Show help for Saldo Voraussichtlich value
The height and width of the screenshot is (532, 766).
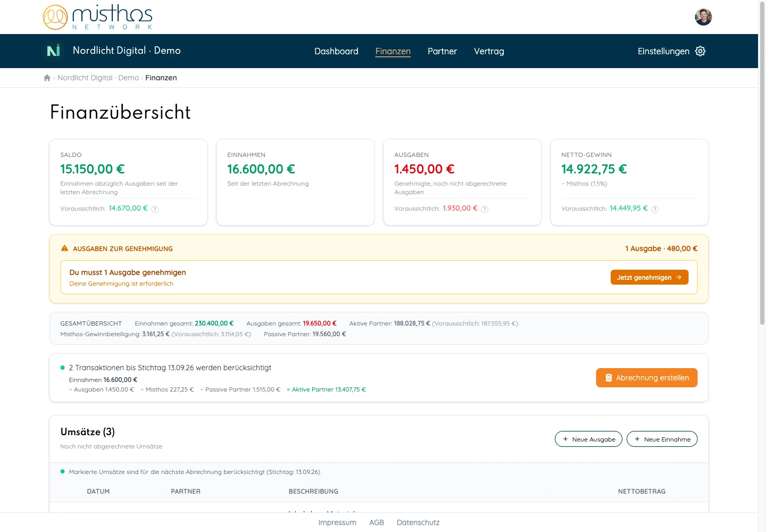click(x=155, y=209)
